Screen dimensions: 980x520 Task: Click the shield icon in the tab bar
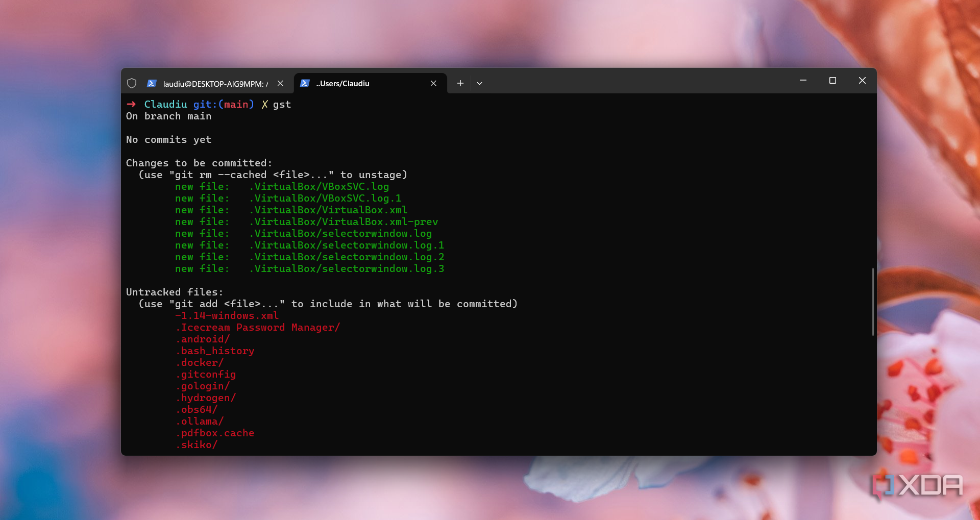(132, 83)
